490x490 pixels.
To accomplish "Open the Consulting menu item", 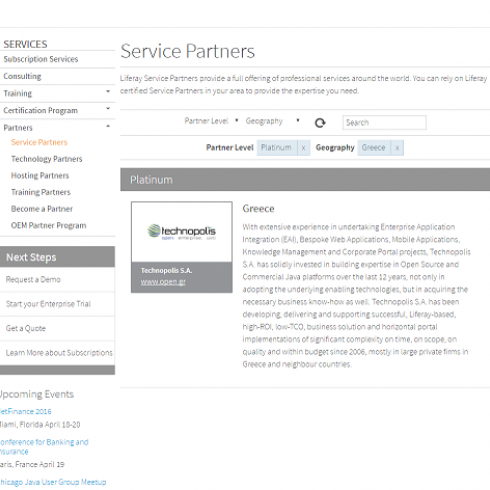I will tap(22, 76).
